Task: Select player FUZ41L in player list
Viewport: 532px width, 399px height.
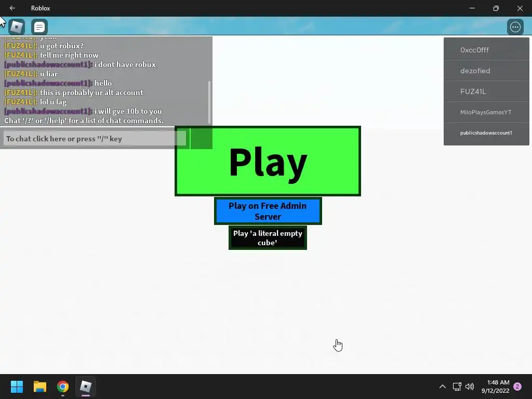Action: click(x=486, y=91)
